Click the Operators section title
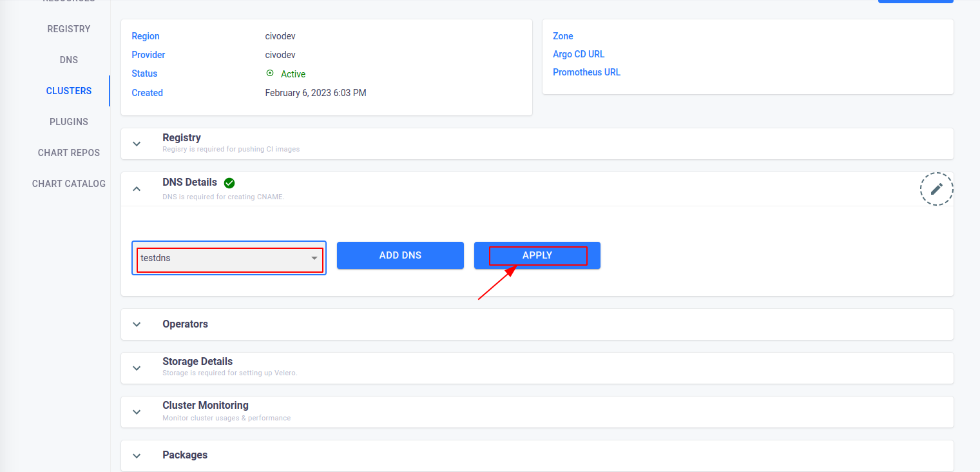The image size is (980, 472). [185, 324]
